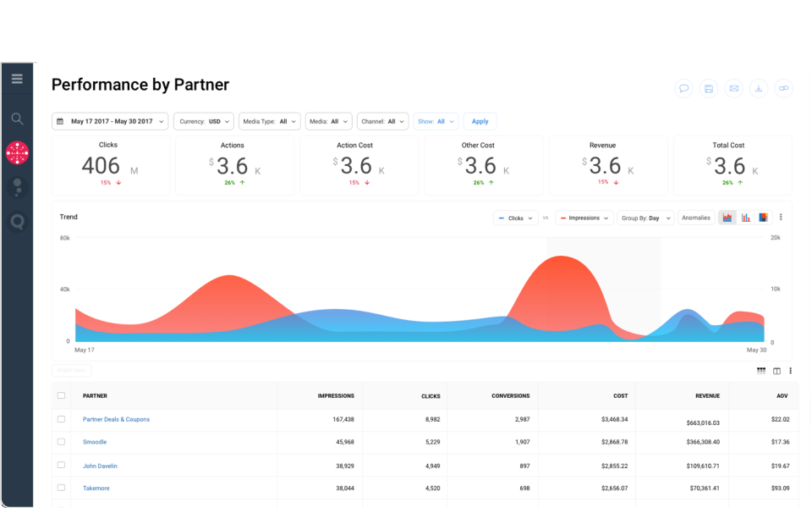Open the Takemore partner link
Image resolution: width=812 pixels, height=508 pixels.
click(x=95, y=488)
